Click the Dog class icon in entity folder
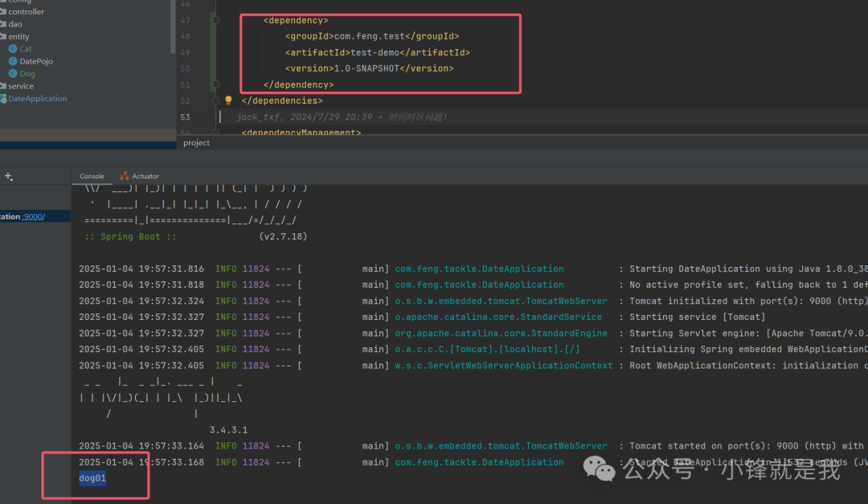The image size is (868, 504). (13, 74)
